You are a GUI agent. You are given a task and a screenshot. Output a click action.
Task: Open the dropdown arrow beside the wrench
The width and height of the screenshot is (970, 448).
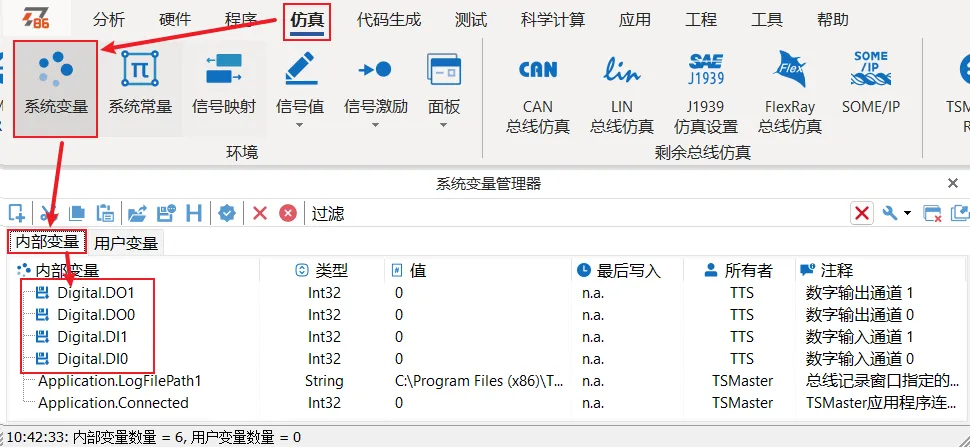tap(908, 213)
